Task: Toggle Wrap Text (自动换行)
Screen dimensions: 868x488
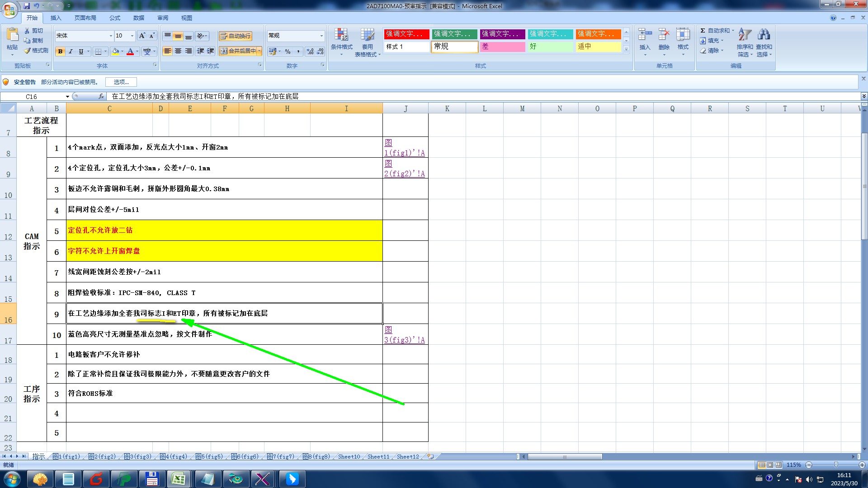Action: pos(235,36)
